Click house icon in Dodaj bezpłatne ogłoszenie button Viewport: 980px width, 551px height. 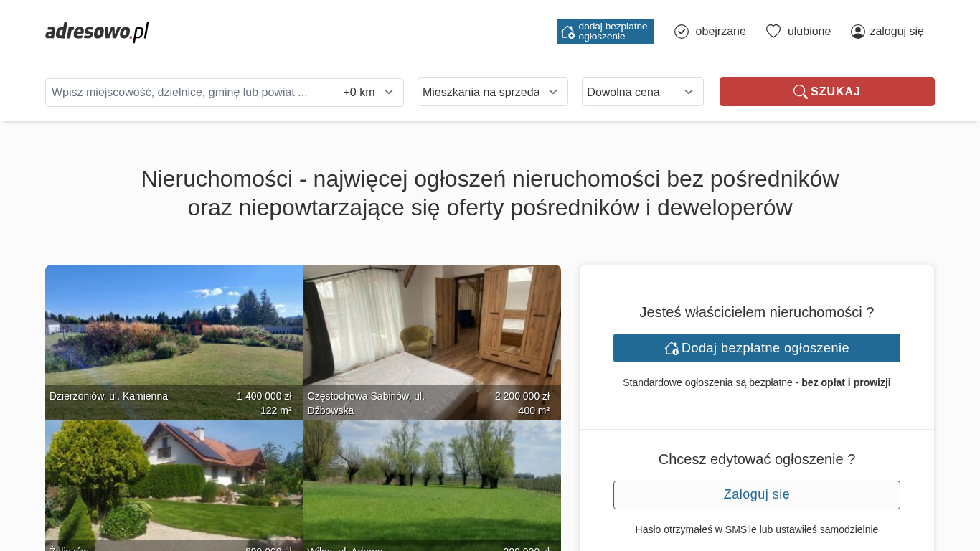point(672,348)
